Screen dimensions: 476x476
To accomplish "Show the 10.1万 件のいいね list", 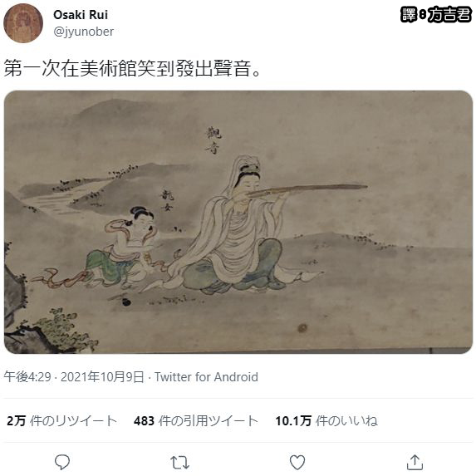I will 326,420.
